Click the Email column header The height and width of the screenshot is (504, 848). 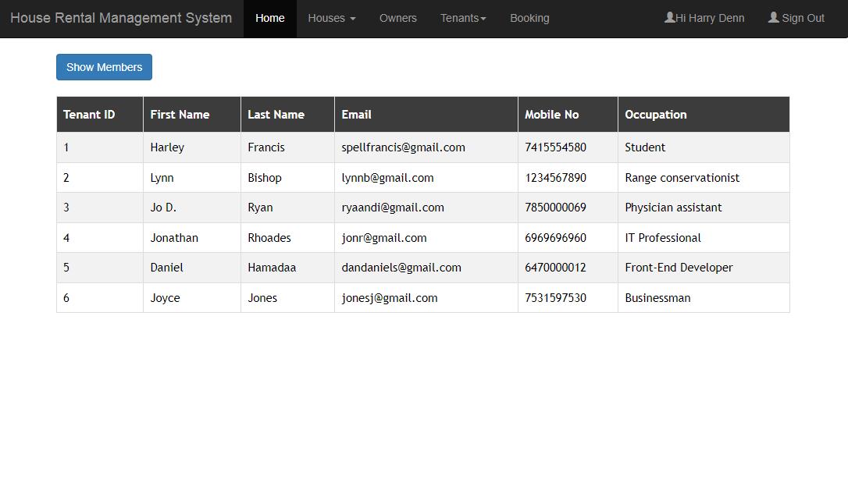[x=356, y=115]
